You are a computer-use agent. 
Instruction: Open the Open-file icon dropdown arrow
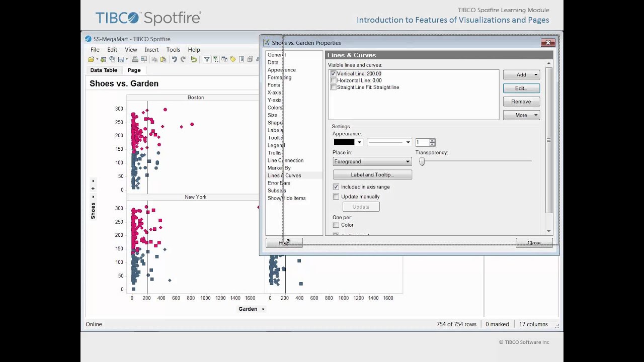point(97,59)
